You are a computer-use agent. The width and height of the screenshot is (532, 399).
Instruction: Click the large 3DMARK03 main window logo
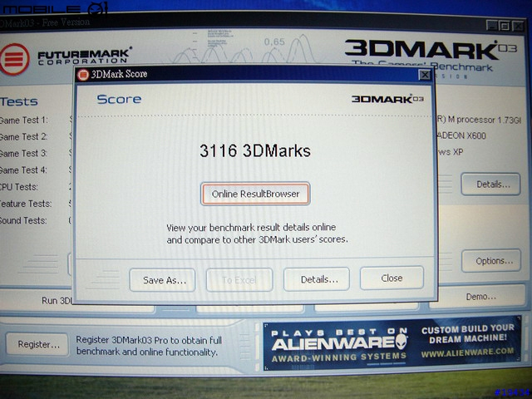point(431,50)
